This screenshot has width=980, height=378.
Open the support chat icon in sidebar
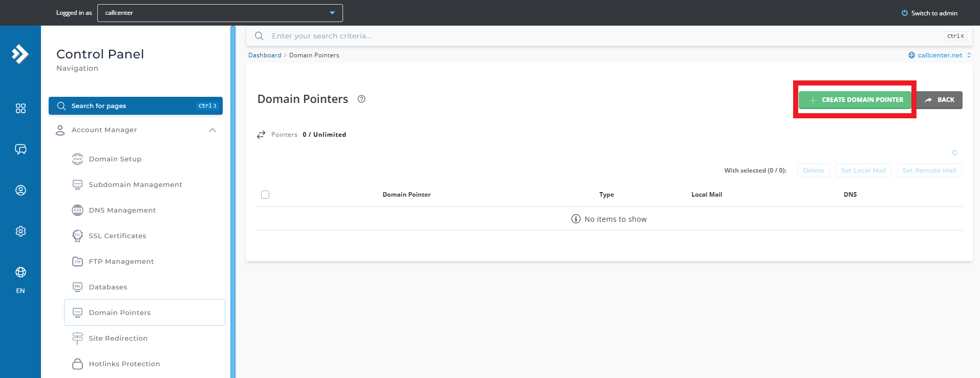pyautogui.click(x=20, y=150)
